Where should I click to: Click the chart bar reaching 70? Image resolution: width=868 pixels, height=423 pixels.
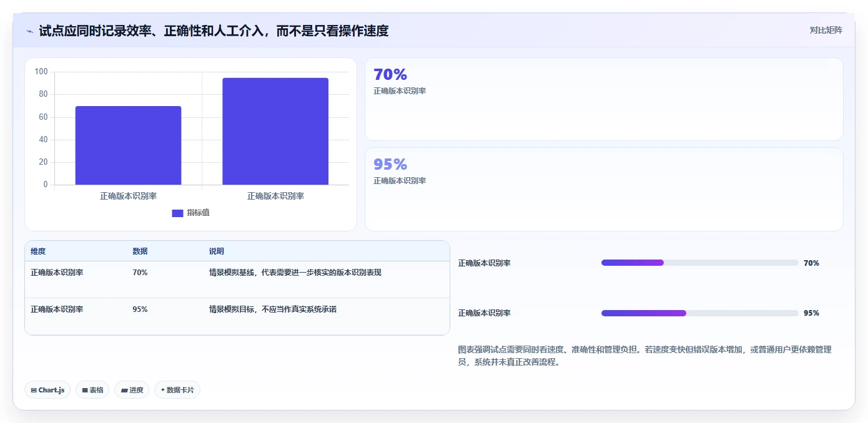coord(128,145)
